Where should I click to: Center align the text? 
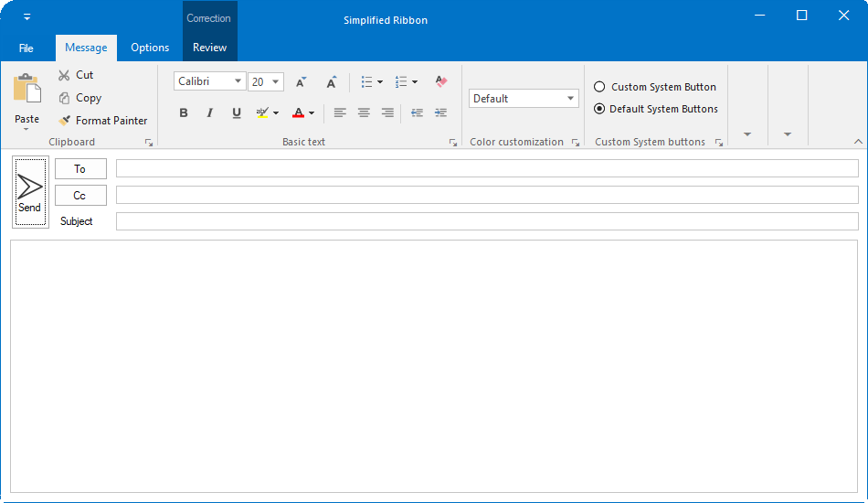pos(364,112)
